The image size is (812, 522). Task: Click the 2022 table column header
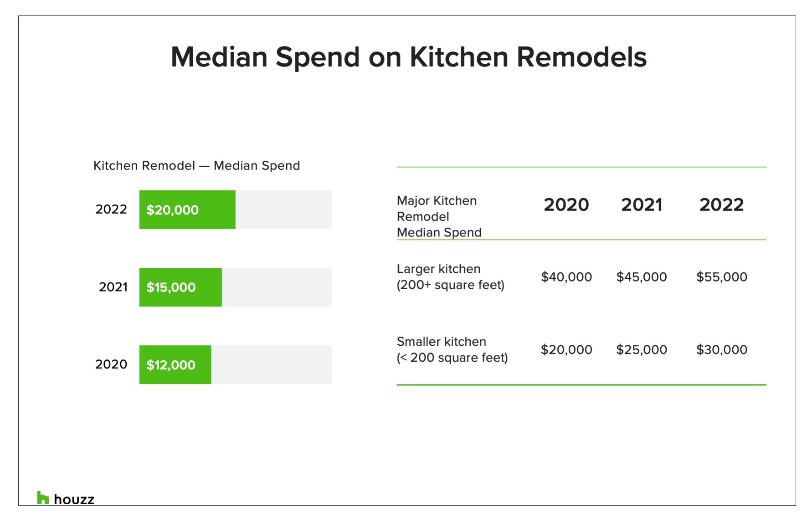[x=722, y=205]
